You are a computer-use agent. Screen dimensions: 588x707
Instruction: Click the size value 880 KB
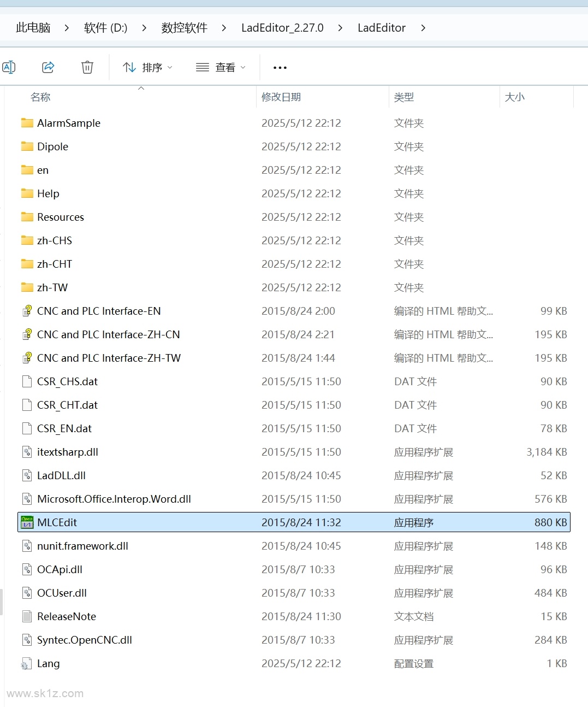(551, 522)
